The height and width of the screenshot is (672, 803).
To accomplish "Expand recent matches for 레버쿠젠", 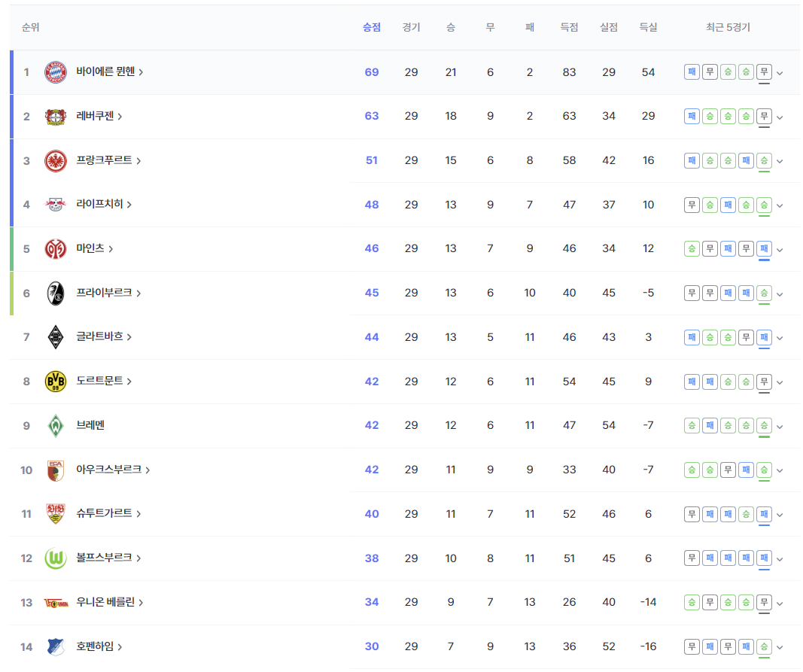I will point(780,117).
